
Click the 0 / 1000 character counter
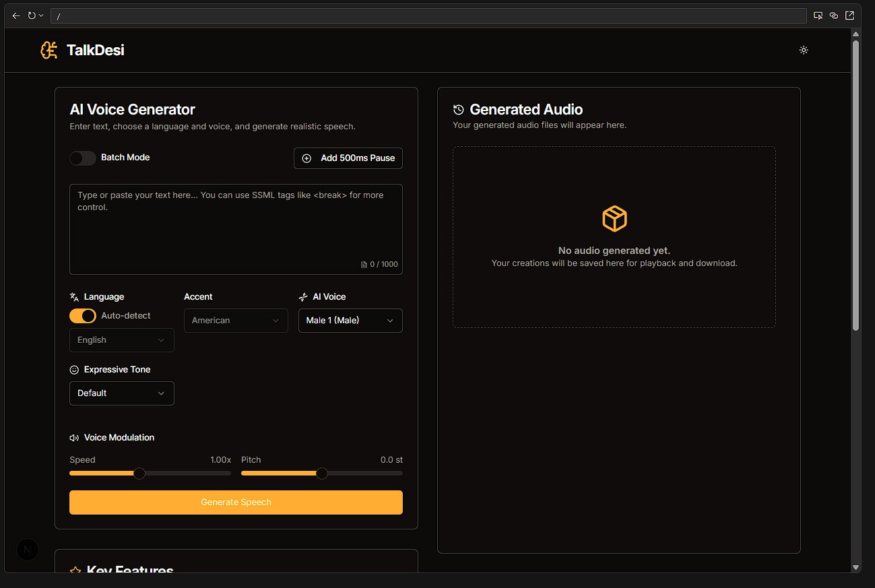click(x=384, y=265)
